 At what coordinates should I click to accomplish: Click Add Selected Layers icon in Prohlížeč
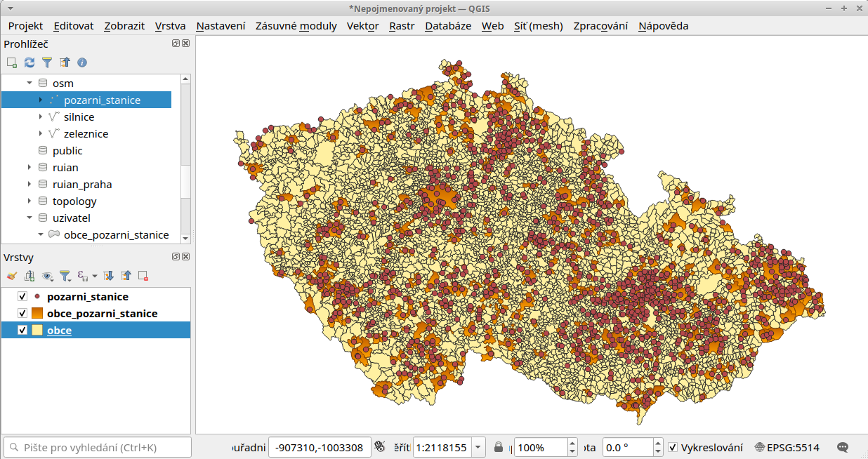click(x=11, y=62)
